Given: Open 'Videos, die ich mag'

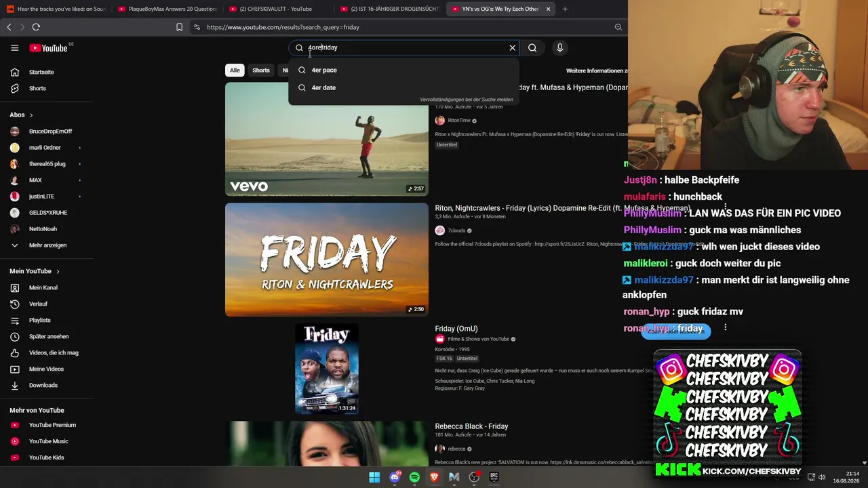Looking at the screenshot, I should (54, 352).
